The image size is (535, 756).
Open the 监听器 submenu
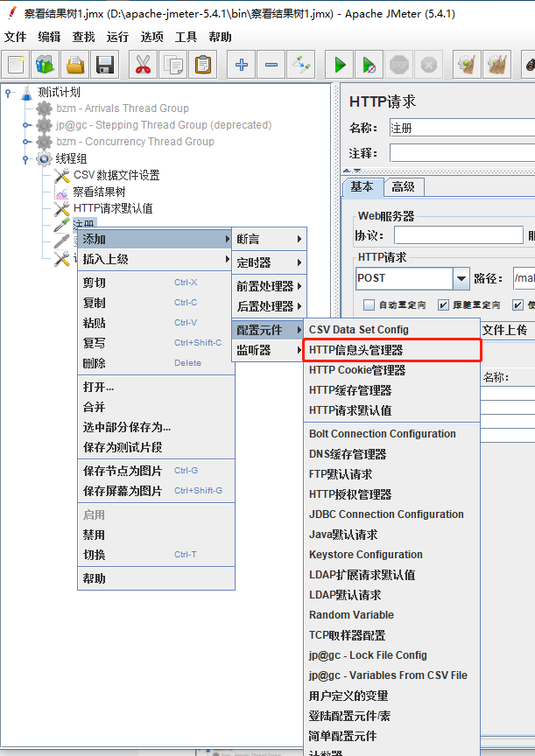pos(269,351)
